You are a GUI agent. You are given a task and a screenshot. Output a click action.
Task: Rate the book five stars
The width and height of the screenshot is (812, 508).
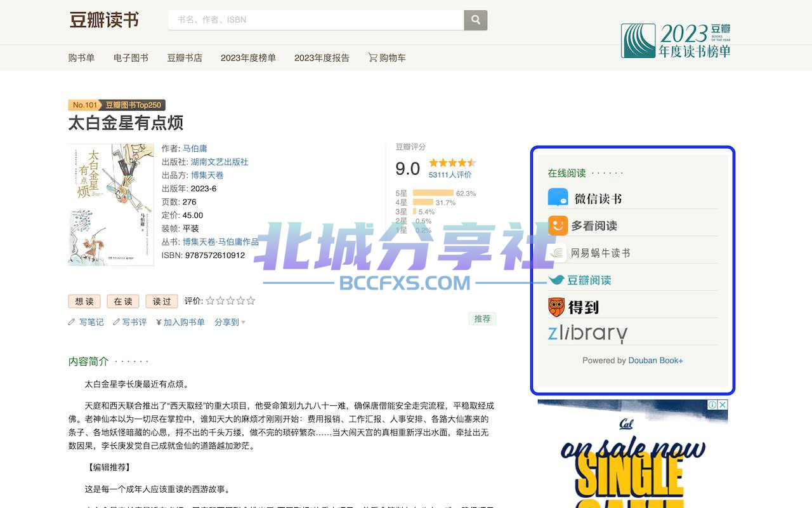click(x=251, y=301)
